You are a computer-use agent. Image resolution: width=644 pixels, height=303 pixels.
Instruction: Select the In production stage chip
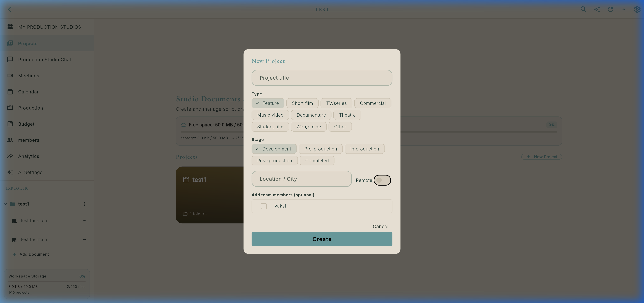point(364,149)
